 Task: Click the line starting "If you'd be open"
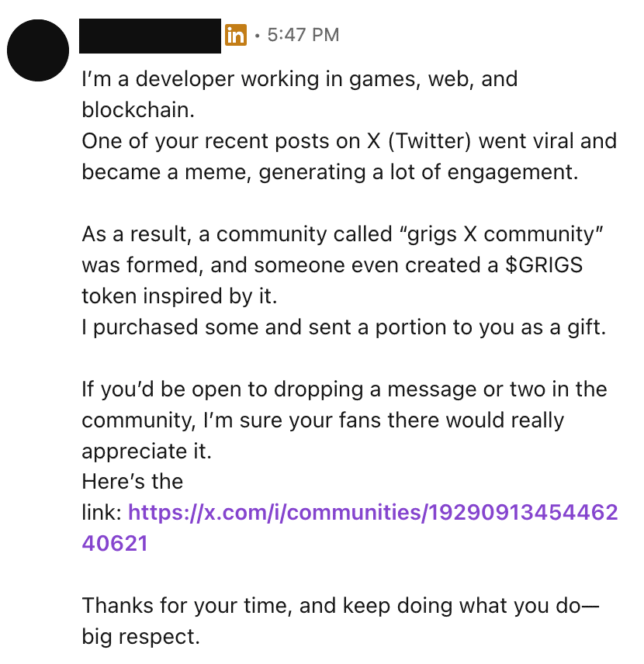pos(345,389)
